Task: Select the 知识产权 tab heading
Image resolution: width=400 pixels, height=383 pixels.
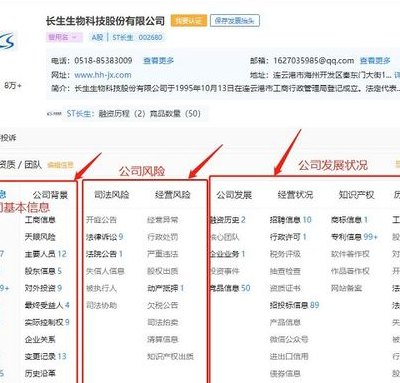Action: point(356,195)
